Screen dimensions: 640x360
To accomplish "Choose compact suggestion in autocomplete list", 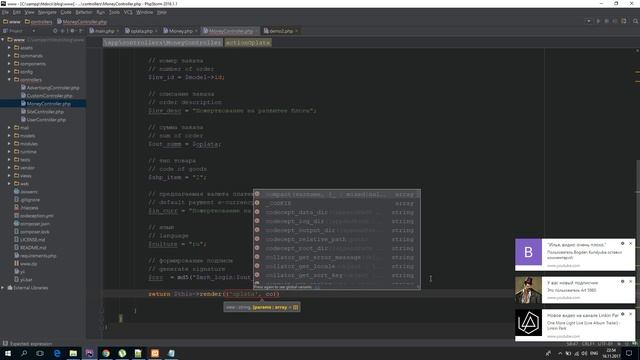I will coord(337,194).
